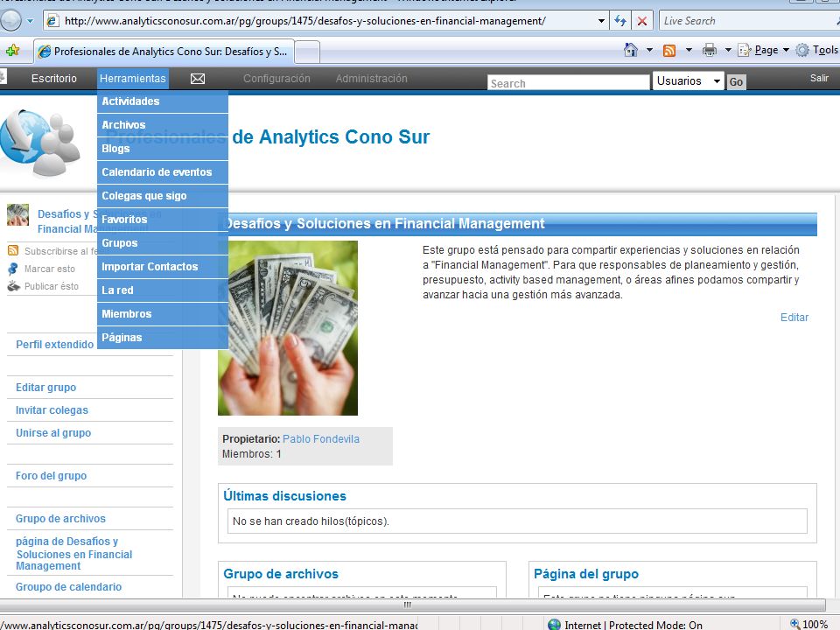This screenshot has height=630, width=840.
Task: Click the Internet zone globe icon
Action: (554, 625)
